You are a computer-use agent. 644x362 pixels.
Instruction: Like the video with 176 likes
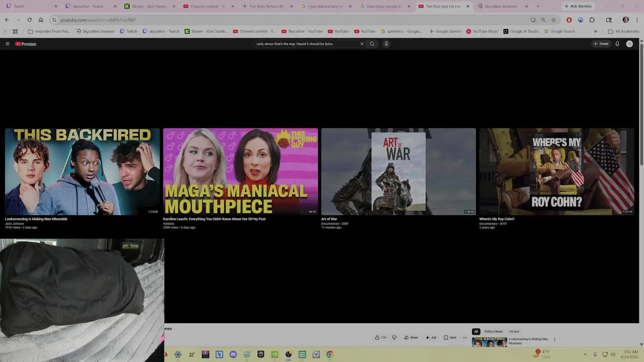380,337
